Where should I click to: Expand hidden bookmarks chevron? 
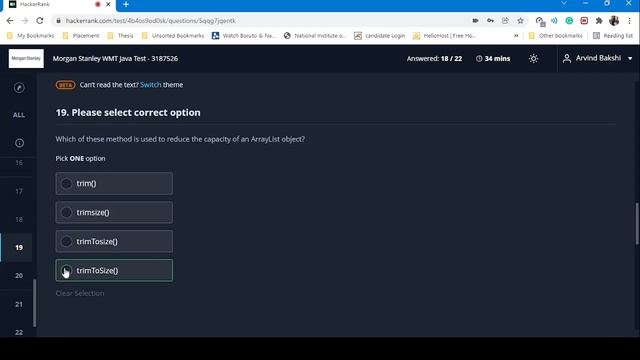point(516,36)
